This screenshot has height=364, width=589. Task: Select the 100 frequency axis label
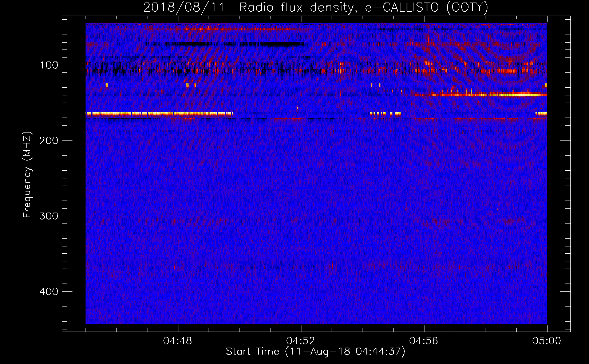click(x=49, y=66)
